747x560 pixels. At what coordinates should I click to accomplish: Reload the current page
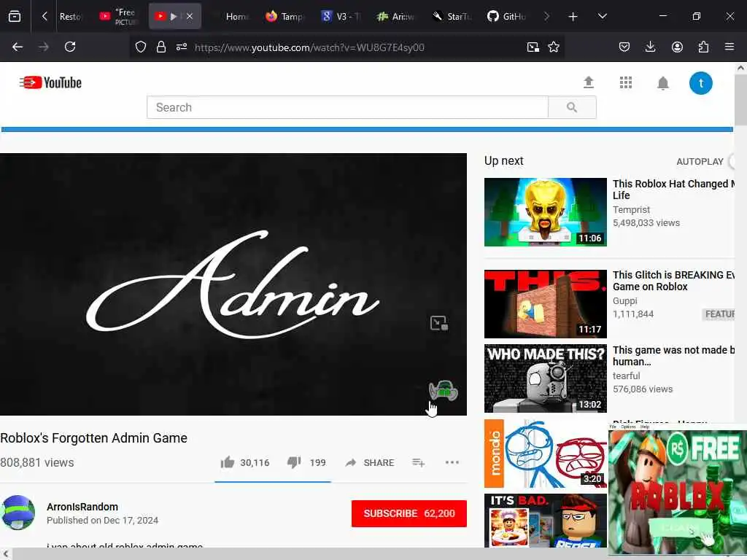coord(70,47)
